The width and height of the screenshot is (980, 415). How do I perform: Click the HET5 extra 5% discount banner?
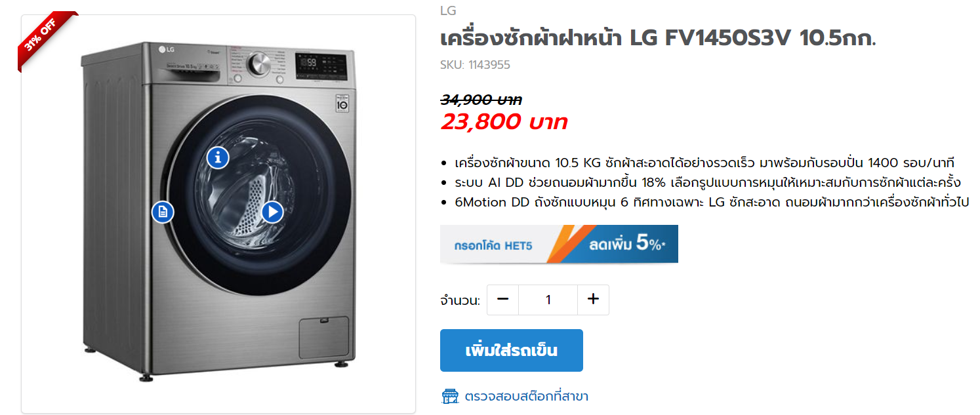(559, 244)
